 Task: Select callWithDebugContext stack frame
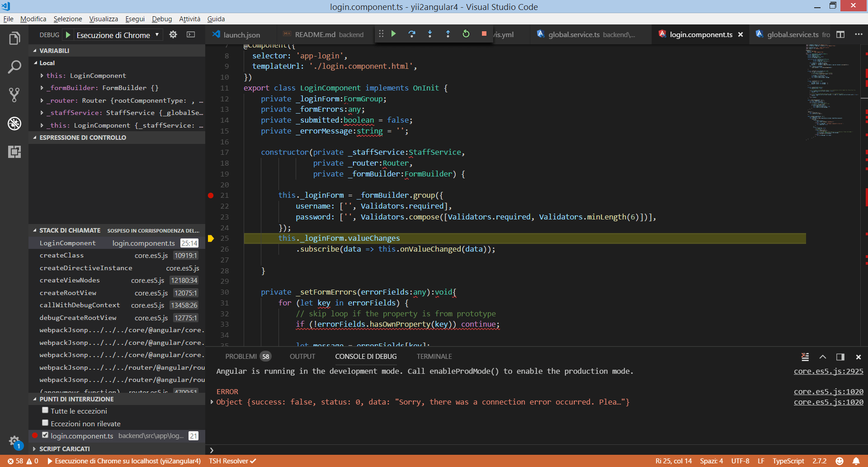coord(117,305)
